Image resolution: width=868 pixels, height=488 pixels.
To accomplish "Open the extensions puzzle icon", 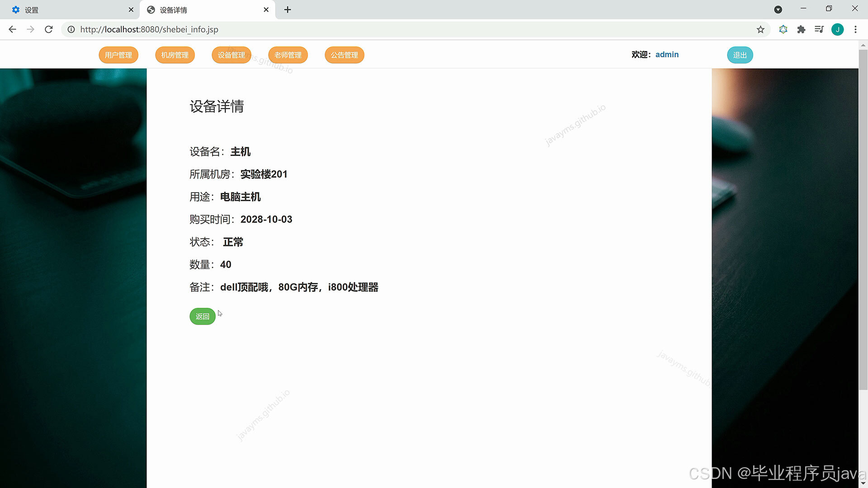I will click(801, 29).
